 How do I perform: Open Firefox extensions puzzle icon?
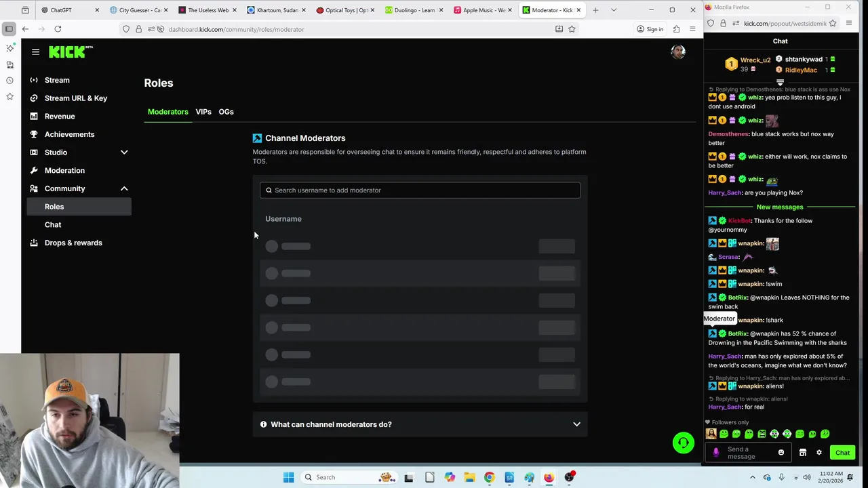(x=676, y=29)
